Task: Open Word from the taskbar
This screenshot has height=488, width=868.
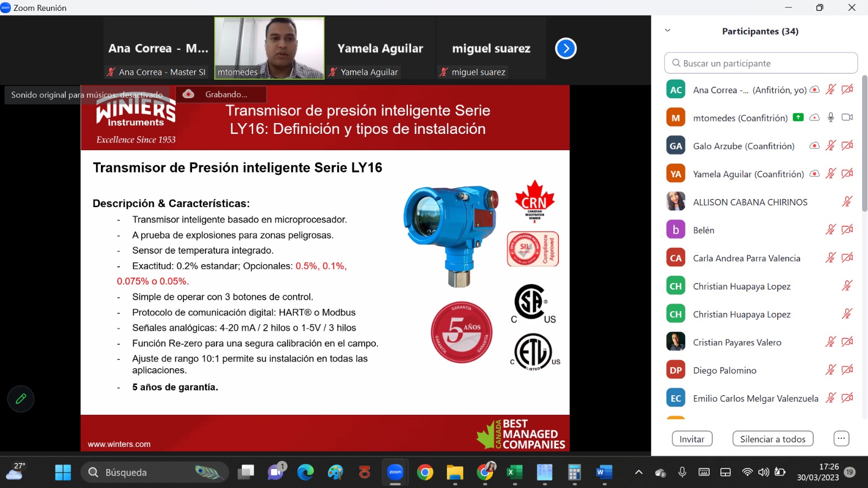Action: pos(603,472)
